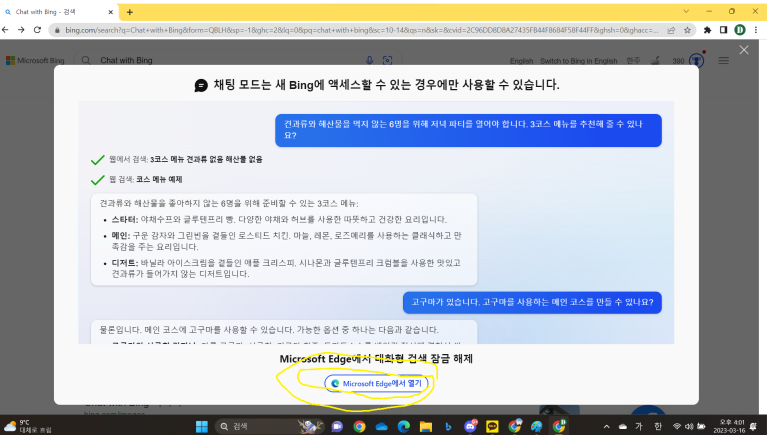Viewport: 773px width, 435px height.
Task: Open OneDrive from the taskbar
Action: (382, 426)
